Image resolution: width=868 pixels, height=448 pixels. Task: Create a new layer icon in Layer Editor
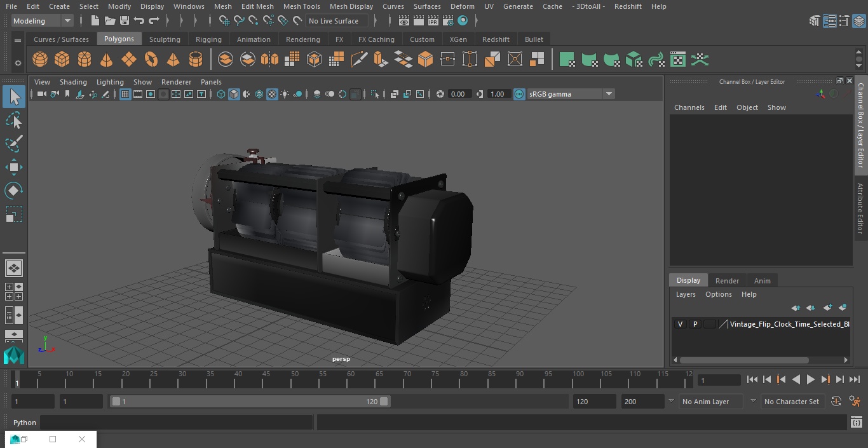tap(827, 308)
